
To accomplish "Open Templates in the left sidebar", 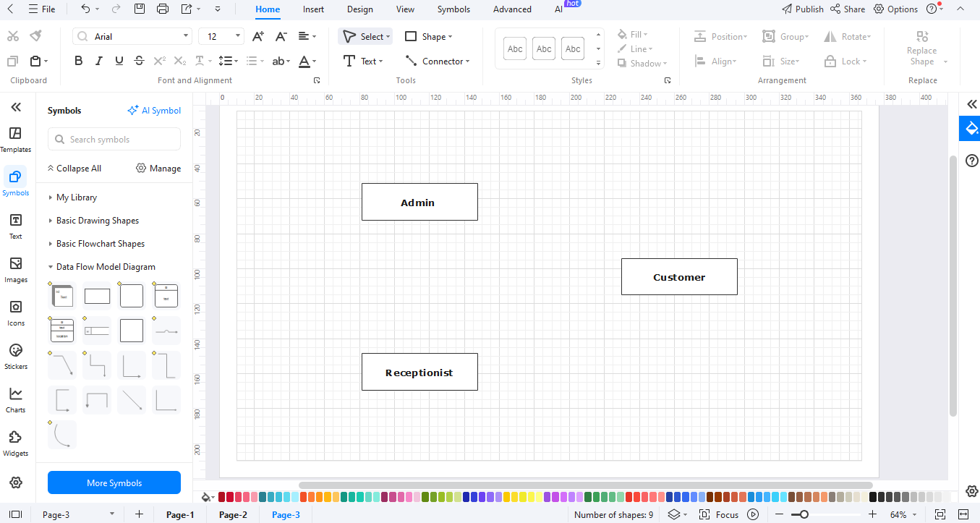I will (x=16, y=139).
